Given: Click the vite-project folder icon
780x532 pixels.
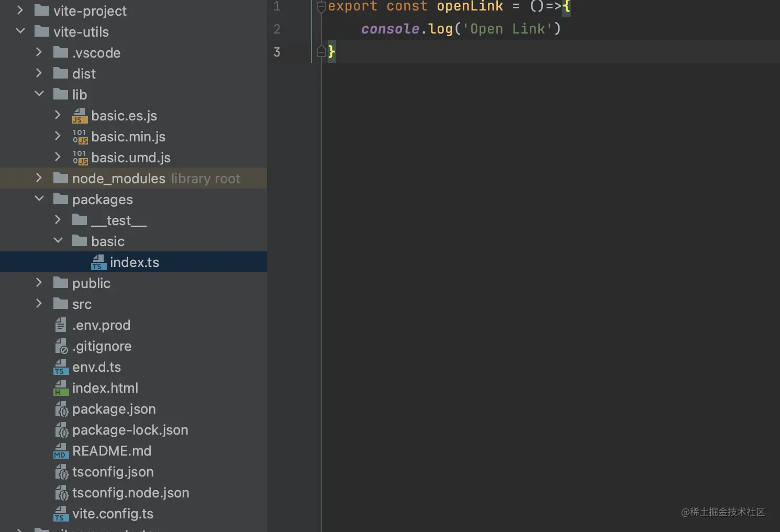Looking at the screenshot, I should click(41, 10).
